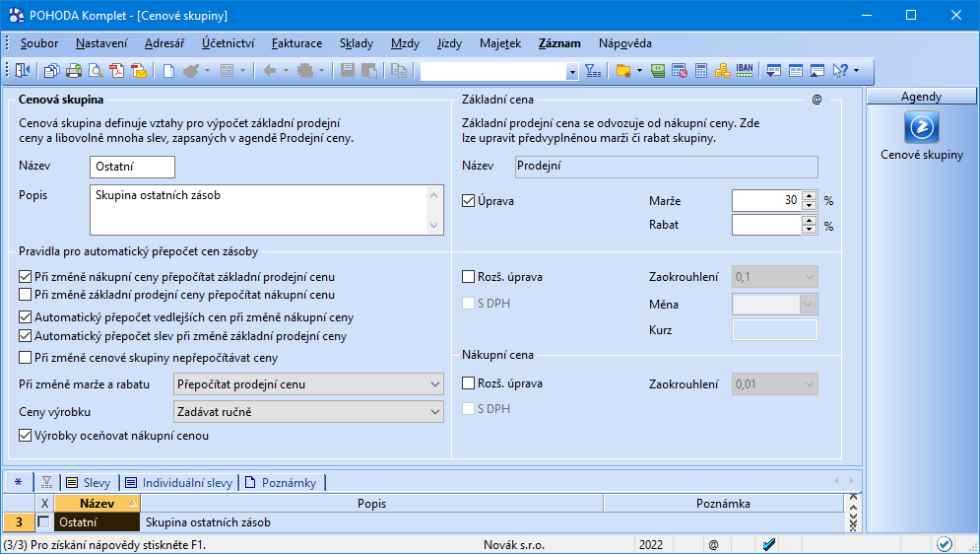Click the PDF export toolbar icon
980x554 pixels.
point(117,71)
